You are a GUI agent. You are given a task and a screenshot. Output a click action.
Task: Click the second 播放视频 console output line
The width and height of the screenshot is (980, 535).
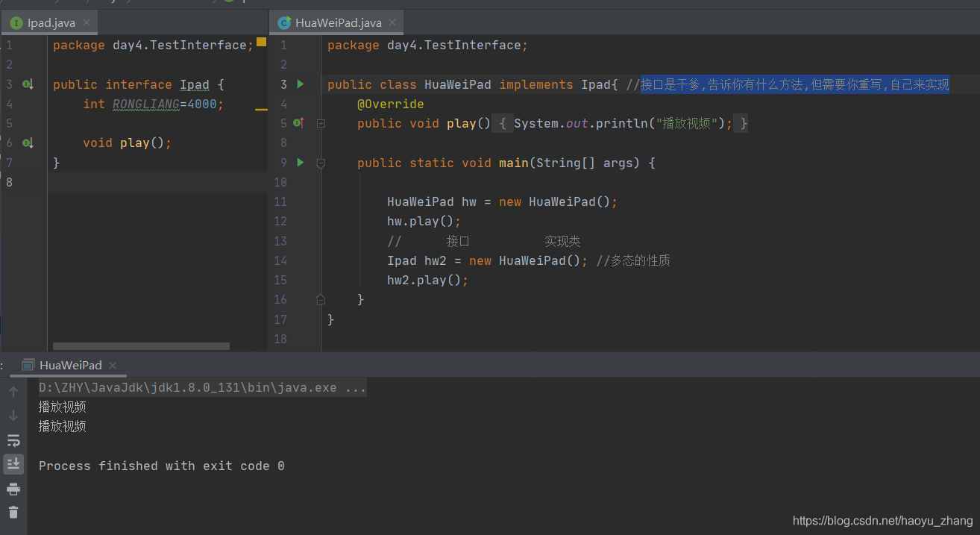click(x=63, y=426)
